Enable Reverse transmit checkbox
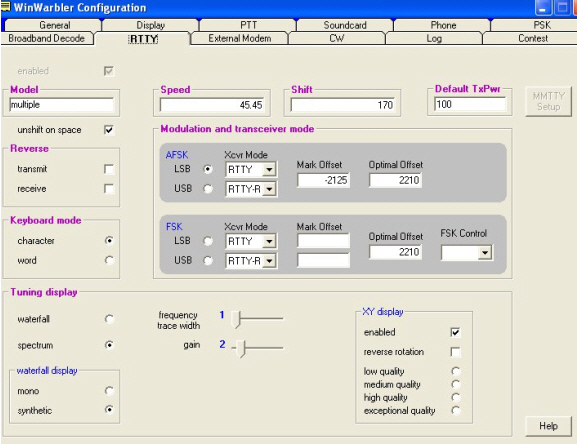The image size is (578, 445). (109, 169)
